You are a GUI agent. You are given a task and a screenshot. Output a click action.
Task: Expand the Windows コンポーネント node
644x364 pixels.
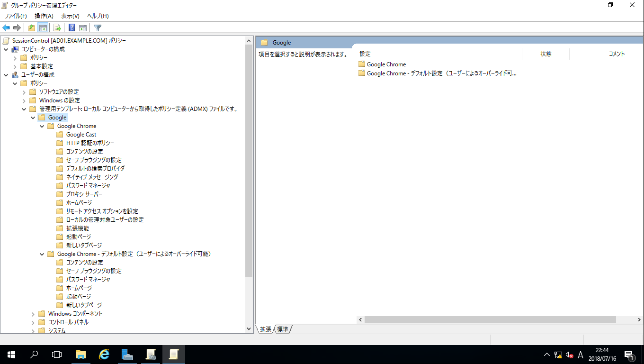pyautogui.click(x=33, y=314)
